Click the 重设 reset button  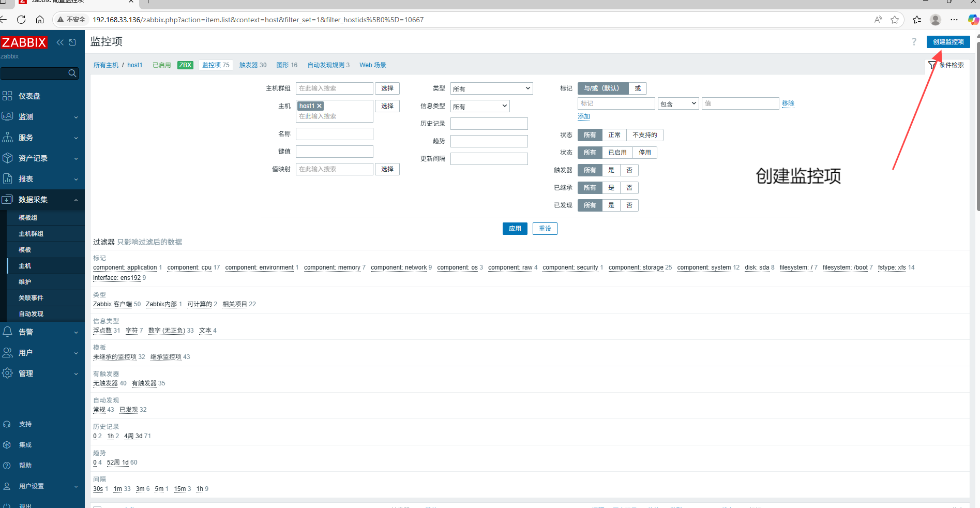point(545,229)
